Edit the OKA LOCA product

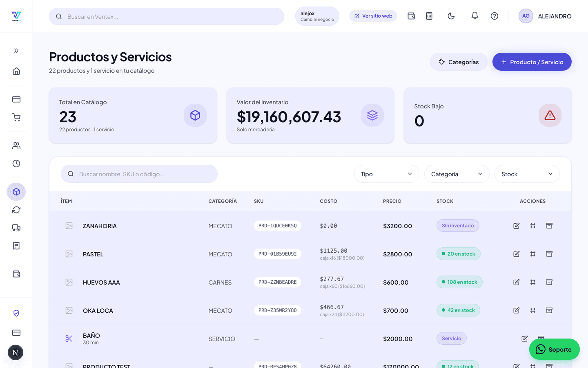517,310
